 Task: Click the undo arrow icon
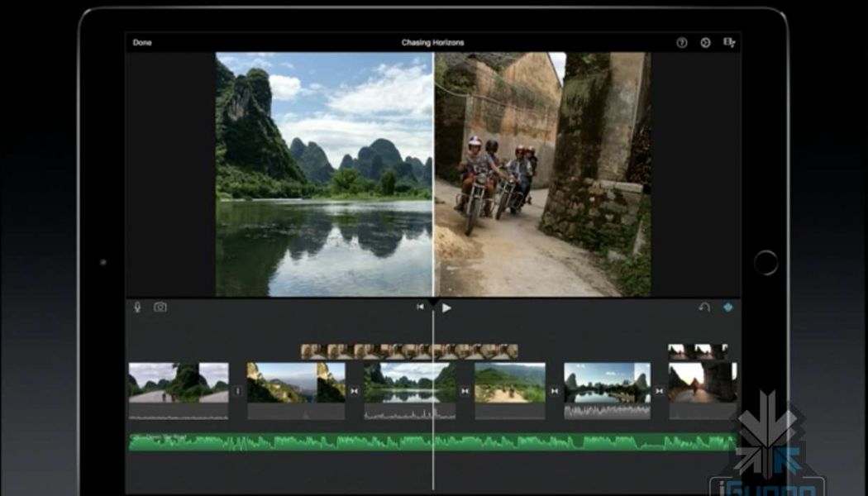[x=704, y=308]
